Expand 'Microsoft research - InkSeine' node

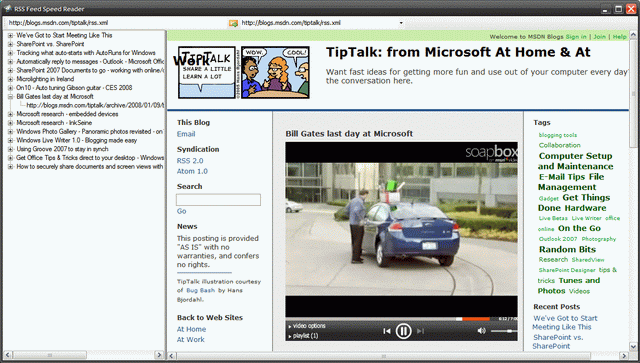click(x=10, y=123)
